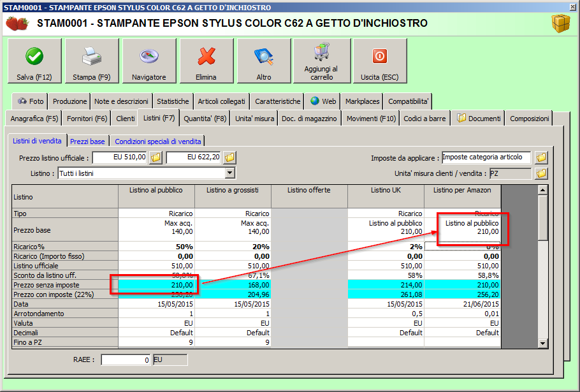Open the Navigatore compass button
580x392 pixels.
tap(149, 61)
